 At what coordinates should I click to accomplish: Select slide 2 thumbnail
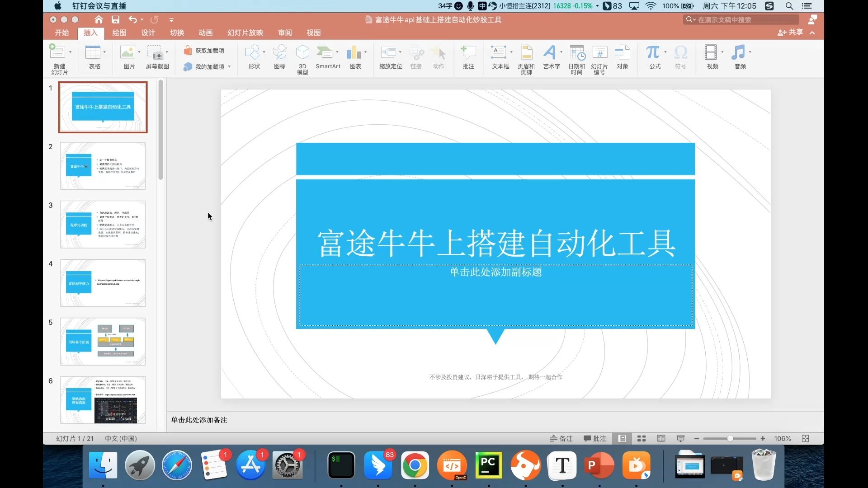point(103,166)
